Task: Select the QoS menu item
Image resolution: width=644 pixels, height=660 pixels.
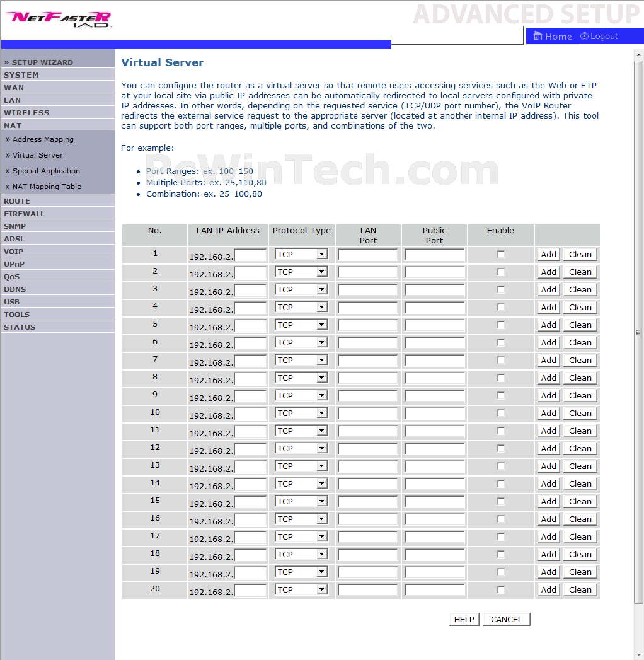Action: click(x=12, y=277)
